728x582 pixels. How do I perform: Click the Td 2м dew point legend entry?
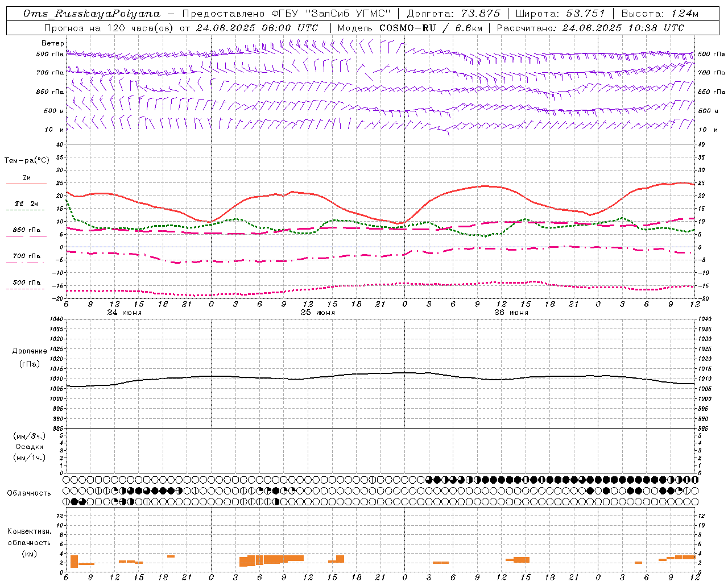27,203
